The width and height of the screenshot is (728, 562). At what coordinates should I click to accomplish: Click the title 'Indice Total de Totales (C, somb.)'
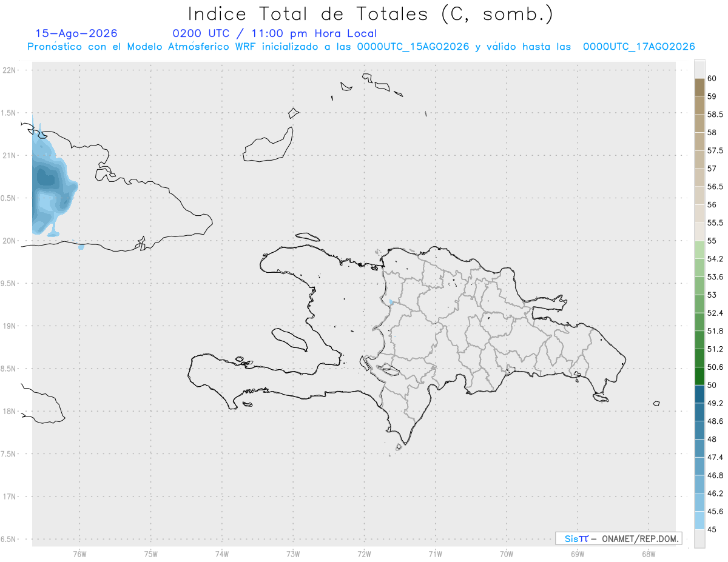370,13
